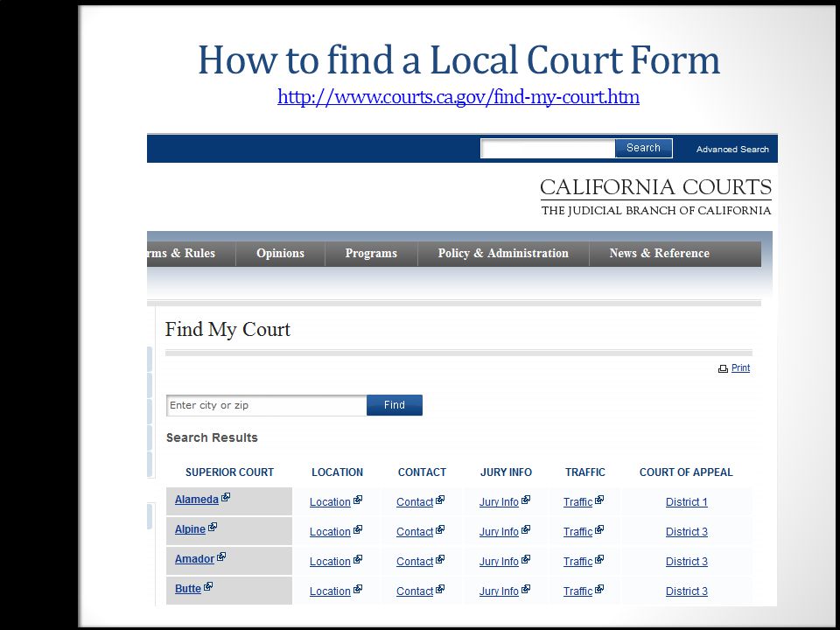Click external-link icon beside Butte
The image size is (840, 630).
point(208,586)
